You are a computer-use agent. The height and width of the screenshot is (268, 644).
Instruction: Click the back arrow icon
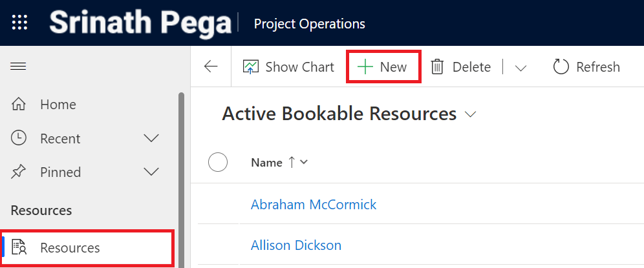coord(211,67)
